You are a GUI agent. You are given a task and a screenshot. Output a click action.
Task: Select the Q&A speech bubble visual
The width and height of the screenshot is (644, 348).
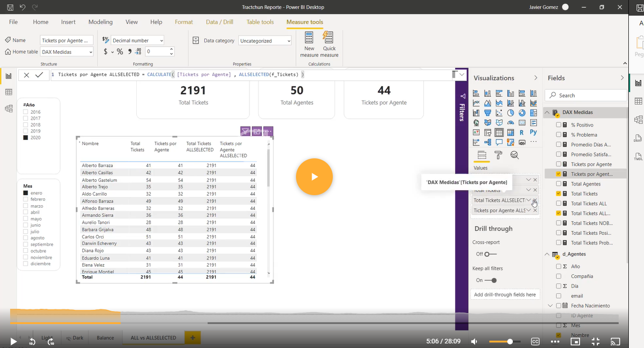[x=499, y=143]
